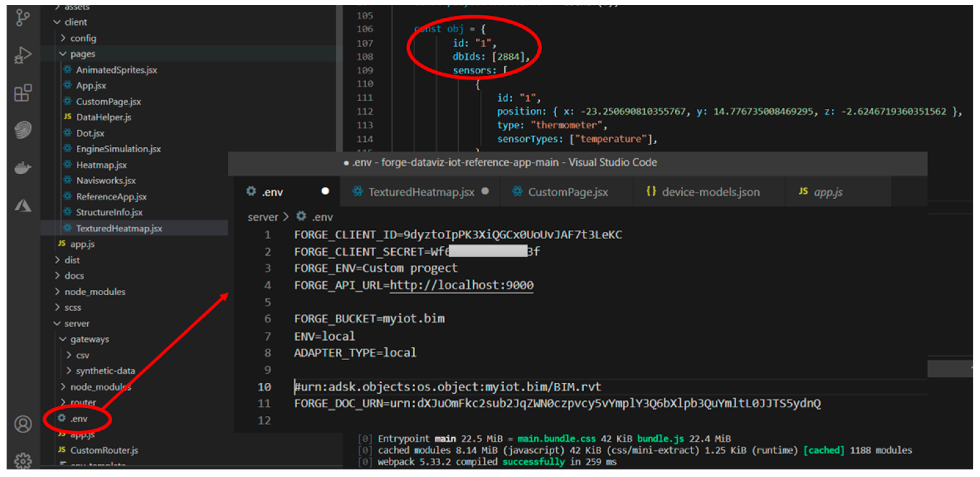980x477 pixels.
Task: Open the Source Control view icon
Action: 23,17
